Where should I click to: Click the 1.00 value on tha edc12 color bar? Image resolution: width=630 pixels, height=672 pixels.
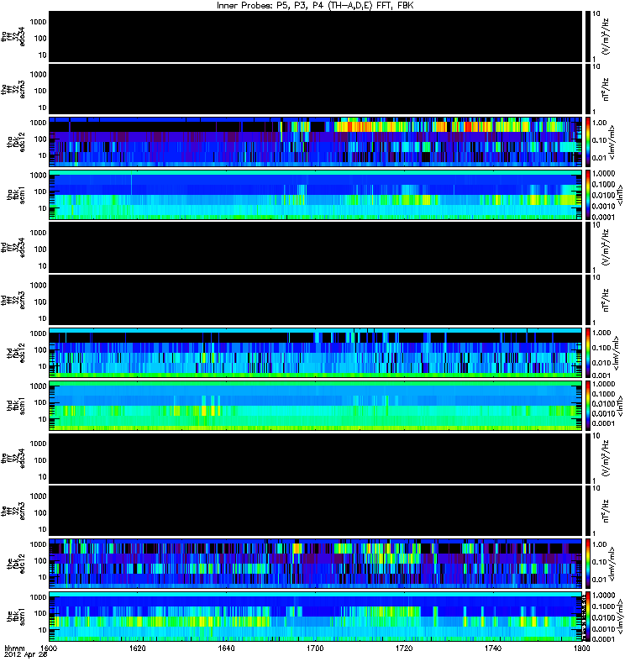pyautogui.click(x=600, y=123)
